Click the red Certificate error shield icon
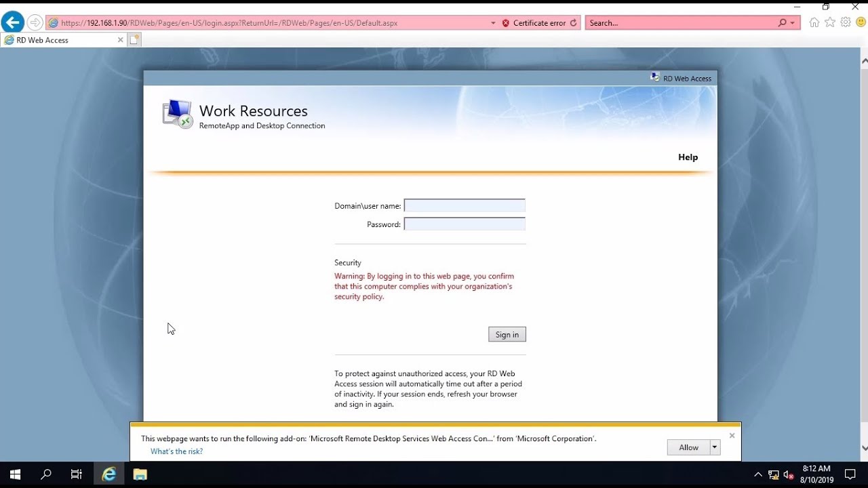The height and width of the screenshot is (488, 868). (505, 23)
